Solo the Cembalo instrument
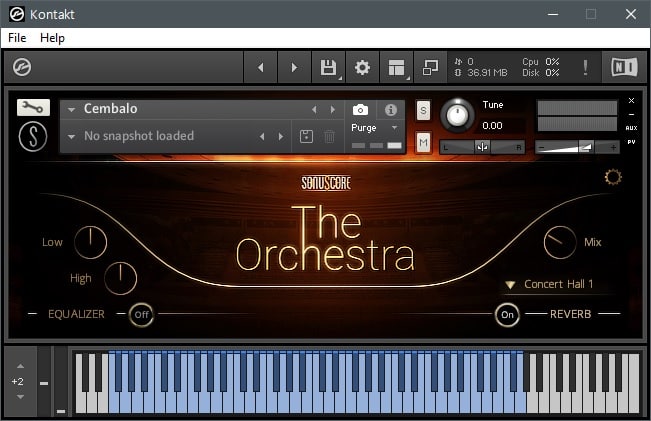This screenshot has width=651, height=421. (x=423, y=110)
